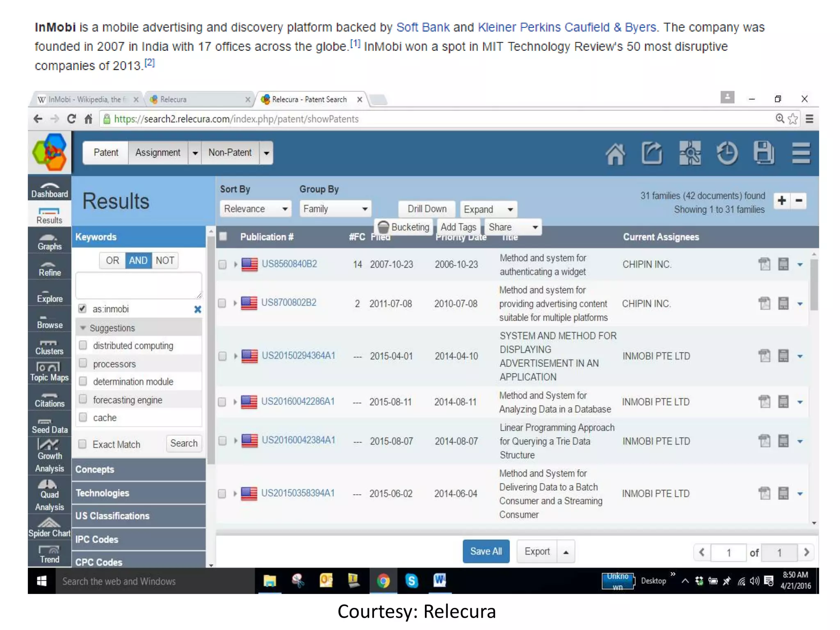The image size is (840, 630).
Task: Open the Group By Family dropdown
Action: point(335,209)
